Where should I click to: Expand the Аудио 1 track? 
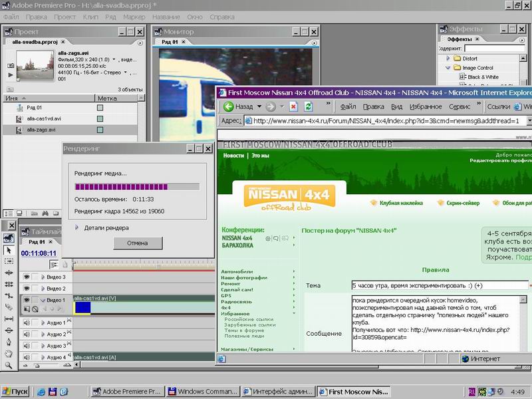[43, 323]
